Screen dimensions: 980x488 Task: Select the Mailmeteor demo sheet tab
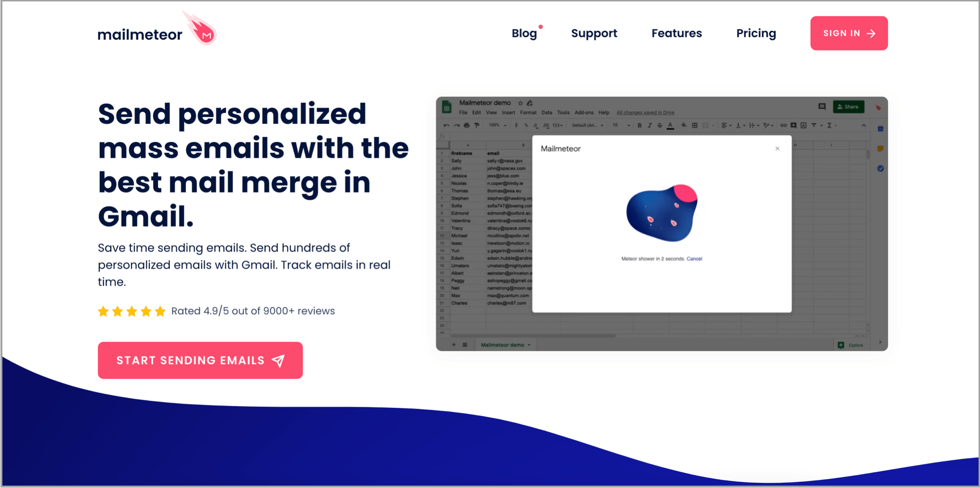click(x=505, y=345)
